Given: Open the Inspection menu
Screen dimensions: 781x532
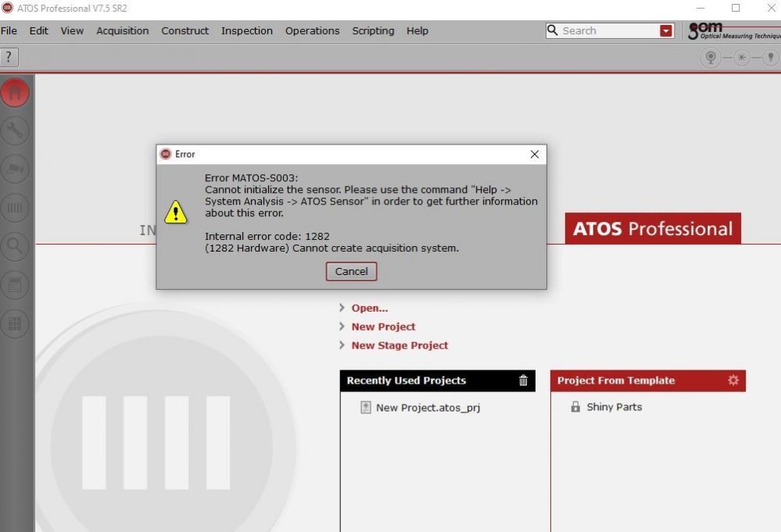Looking at the screenshot, I should click(246, 31).
